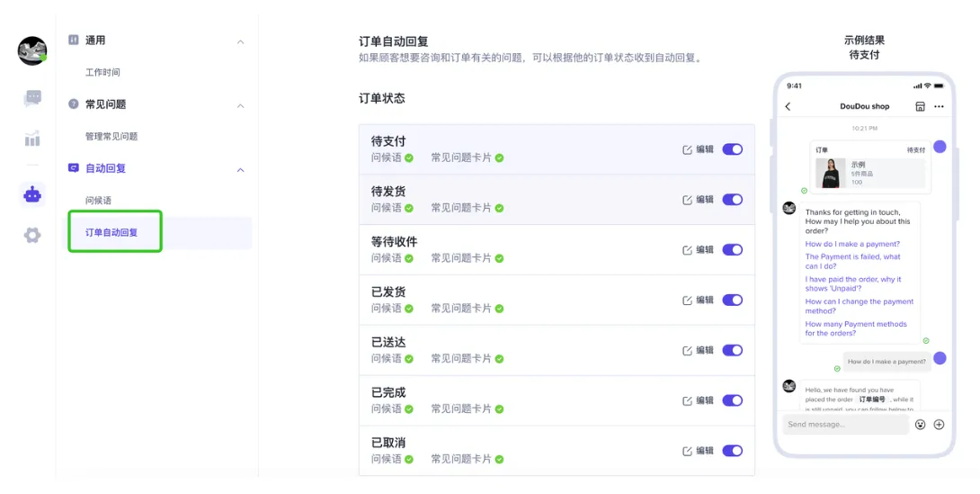The width and height of the screenshot is (980, 494).
Task: Click the profile avatar at top left
Action: tap(32, 50)
